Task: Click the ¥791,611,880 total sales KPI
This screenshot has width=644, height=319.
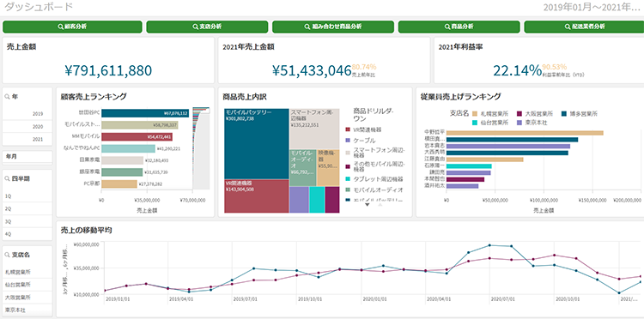Action: point(108,70)
